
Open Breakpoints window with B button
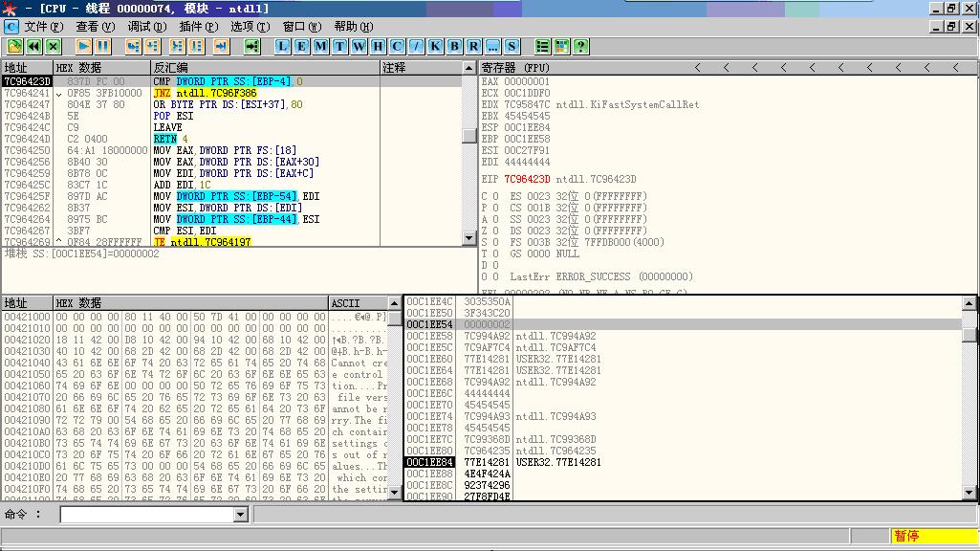point(454,46)
